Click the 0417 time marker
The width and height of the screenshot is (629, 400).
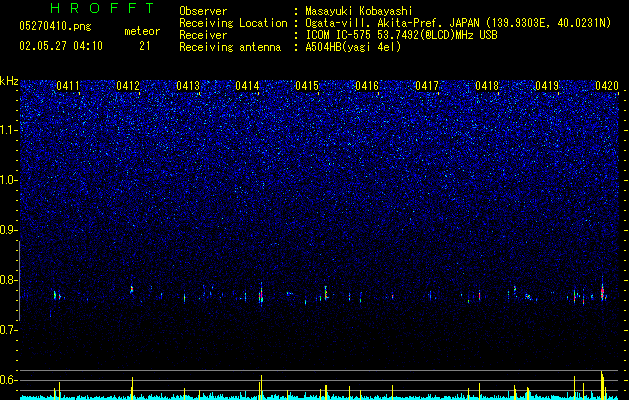(x=427, y=86)
